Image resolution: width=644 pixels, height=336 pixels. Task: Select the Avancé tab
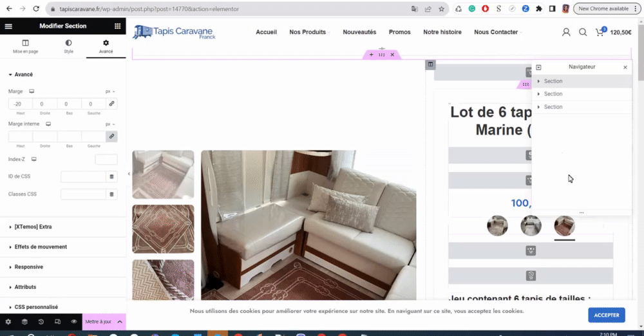tap(106, 46)
